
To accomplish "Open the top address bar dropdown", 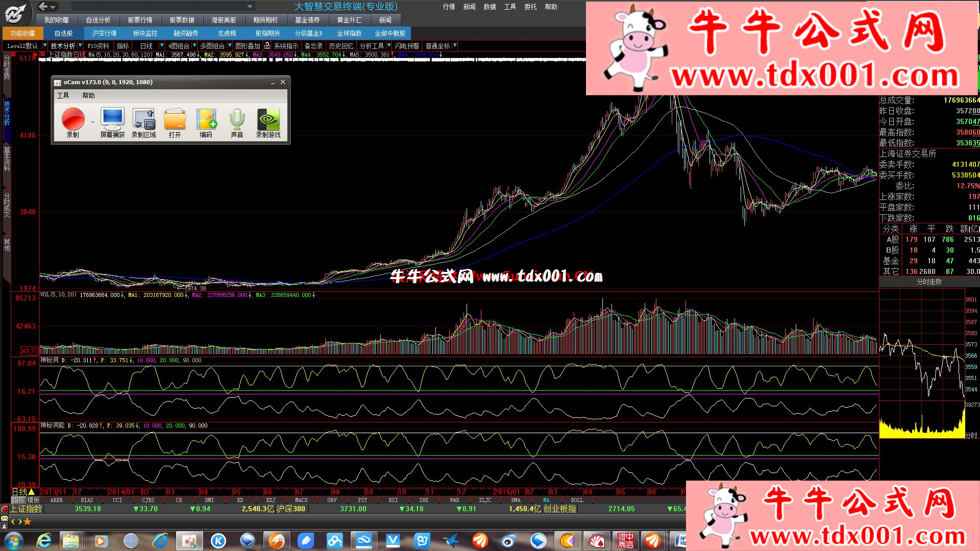I will coord(250,7).
